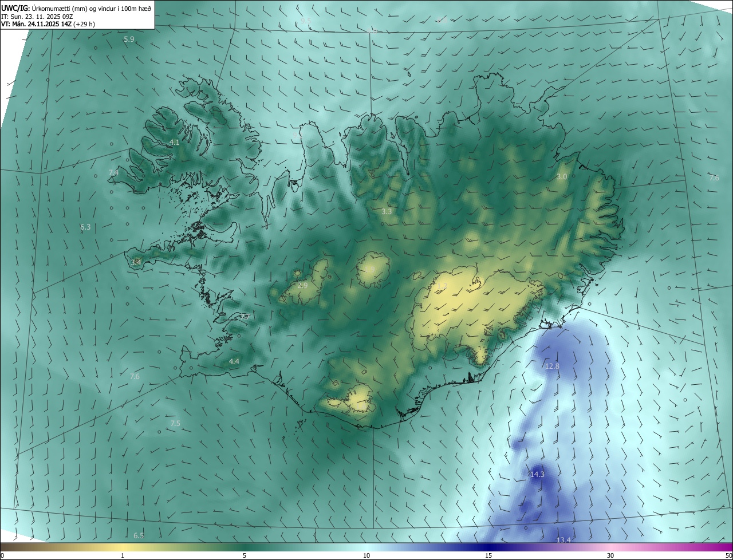Click the '7.5' value label on the map
This screenshot has height=560, width=733.
175,423
